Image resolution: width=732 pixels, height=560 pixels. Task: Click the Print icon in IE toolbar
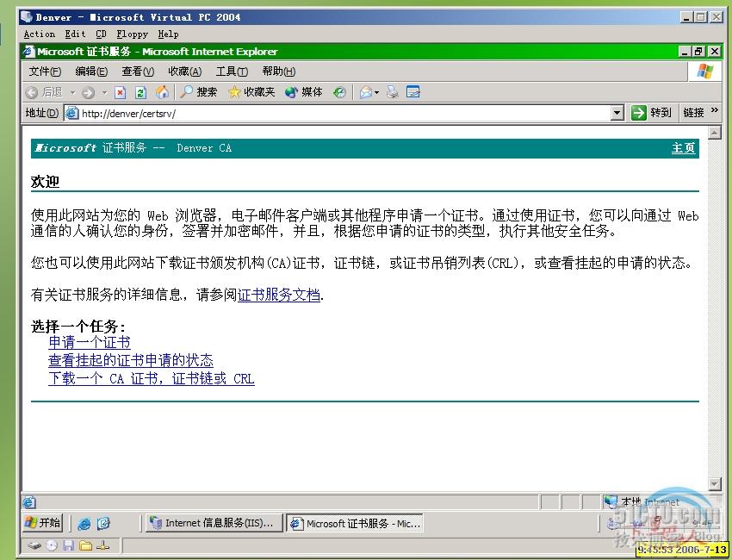(x=393, y=92)
